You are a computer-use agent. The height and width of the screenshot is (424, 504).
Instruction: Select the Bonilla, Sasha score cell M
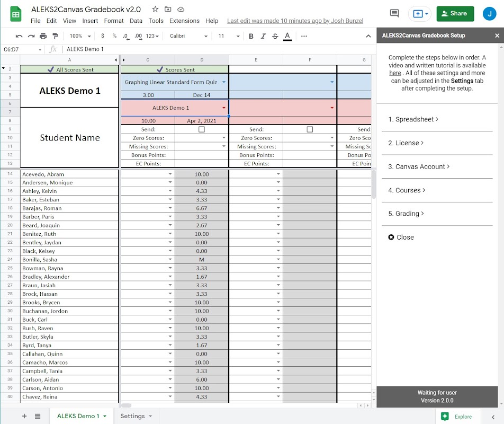(x=202, y=260)
